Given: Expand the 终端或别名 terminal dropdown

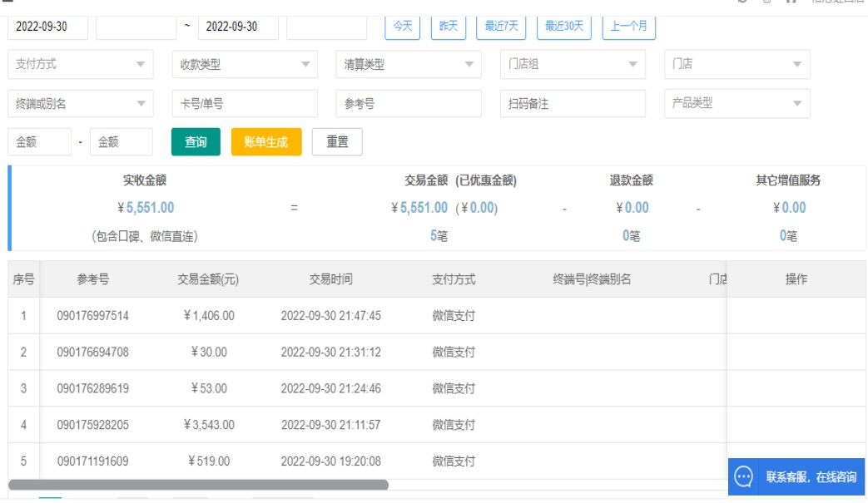Looking at the screenshot, I should pyautogui.click(x=80, y=104).
